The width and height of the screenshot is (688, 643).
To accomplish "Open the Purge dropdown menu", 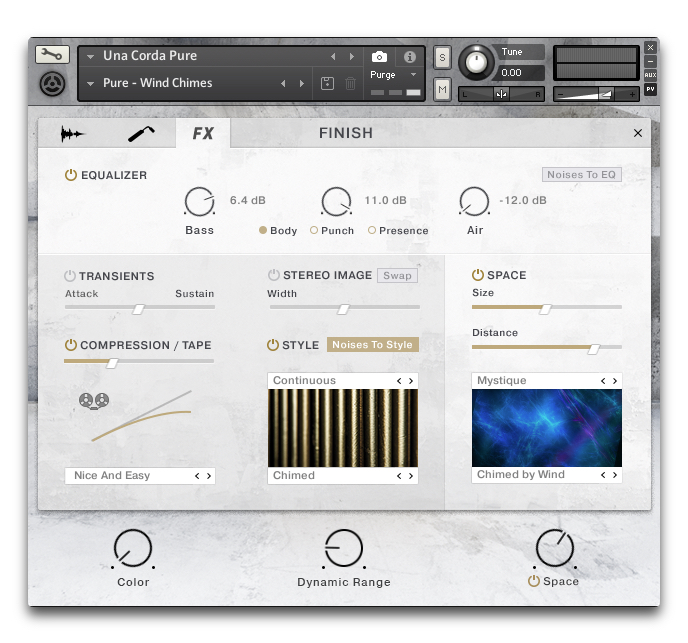I will point(413,75).
